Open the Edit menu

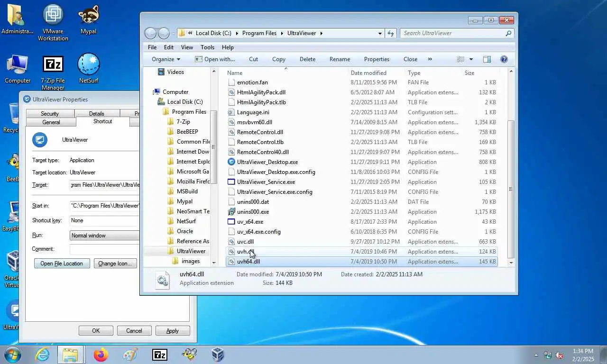tap(168, 47)
